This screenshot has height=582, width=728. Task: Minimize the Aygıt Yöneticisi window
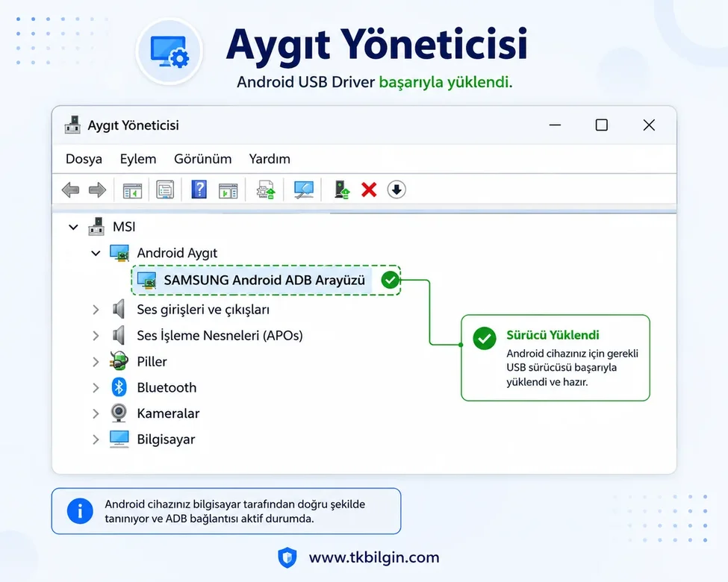[555, 125]
